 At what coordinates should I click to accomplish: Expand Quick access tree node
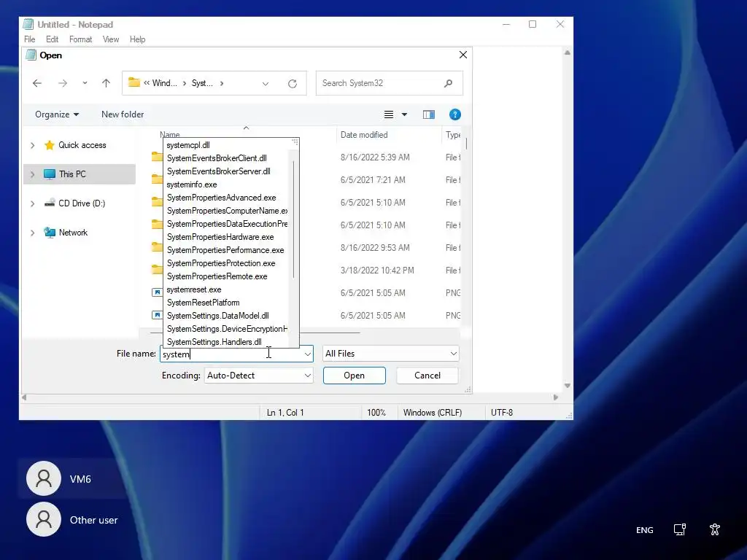[32, 145]
